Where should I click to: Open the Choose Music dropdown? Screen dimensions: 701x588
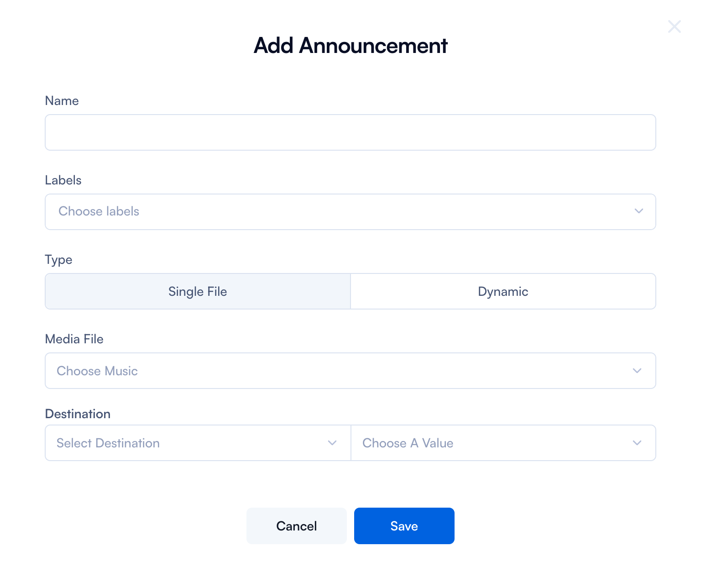[338, 371]
